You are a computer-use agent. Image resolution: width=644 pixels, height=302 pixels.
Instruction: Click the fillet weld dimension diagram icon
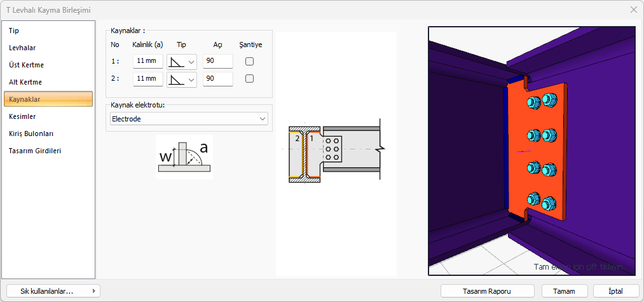(x=184, y=157)
